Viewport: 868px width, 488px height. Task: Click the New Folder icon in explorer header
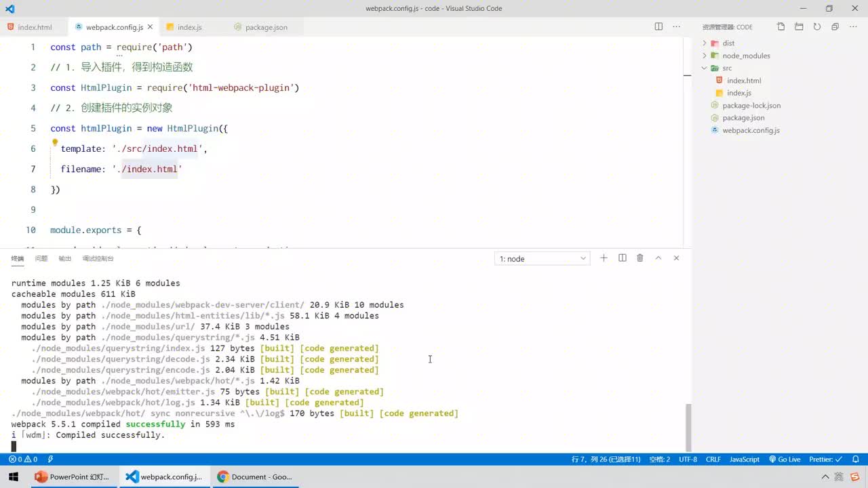click(799, 27)
